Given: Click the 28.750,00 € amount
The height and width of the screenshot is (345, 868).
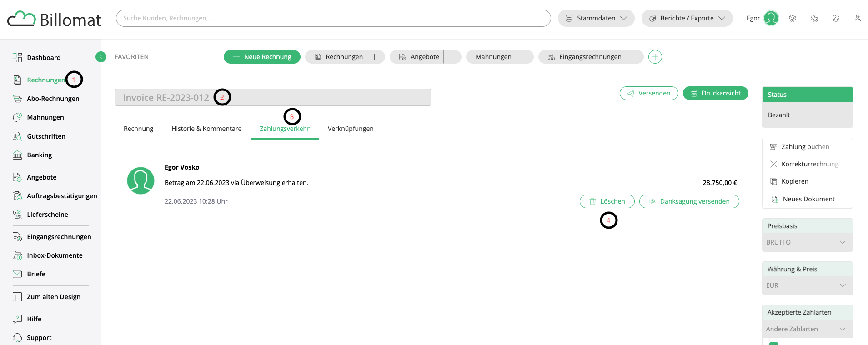Looking at the screenshot, I should pos(720,183).
